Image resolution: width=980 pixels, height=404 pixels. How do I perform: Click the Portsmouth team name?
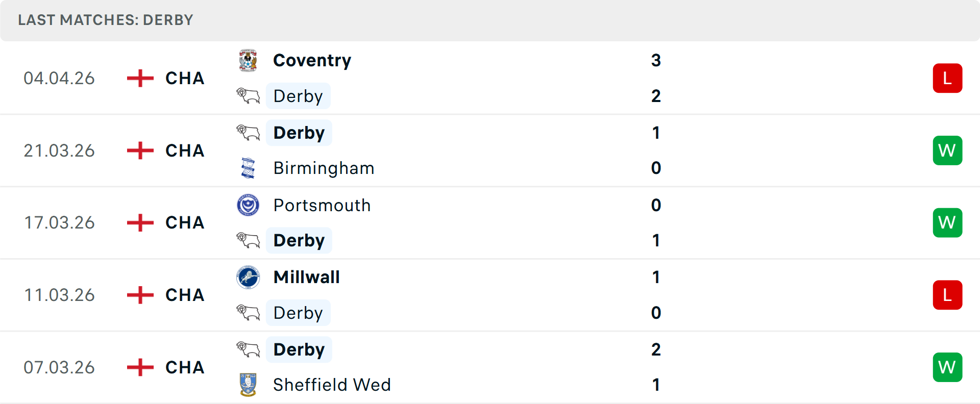pos(322,205)
